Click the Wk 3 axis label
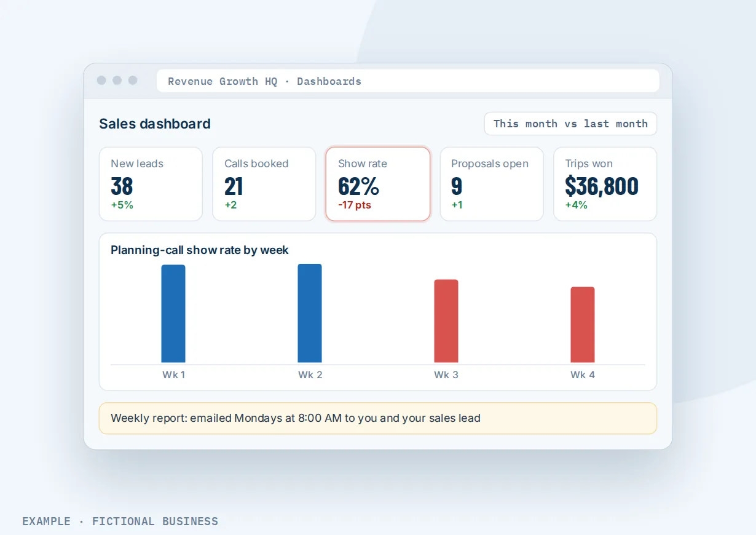The image size is (756, 535). [446, 374]
